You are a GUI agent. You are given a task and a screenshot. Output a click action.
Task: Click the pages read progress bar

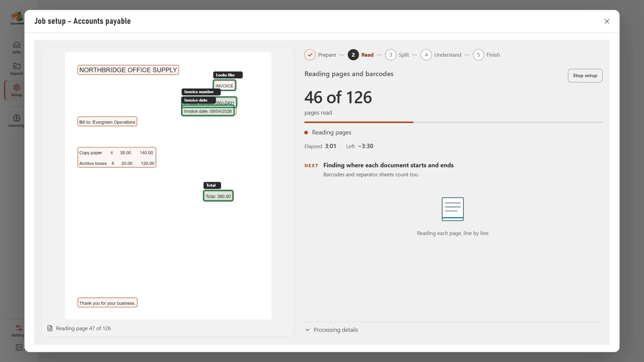pos(453,122)
